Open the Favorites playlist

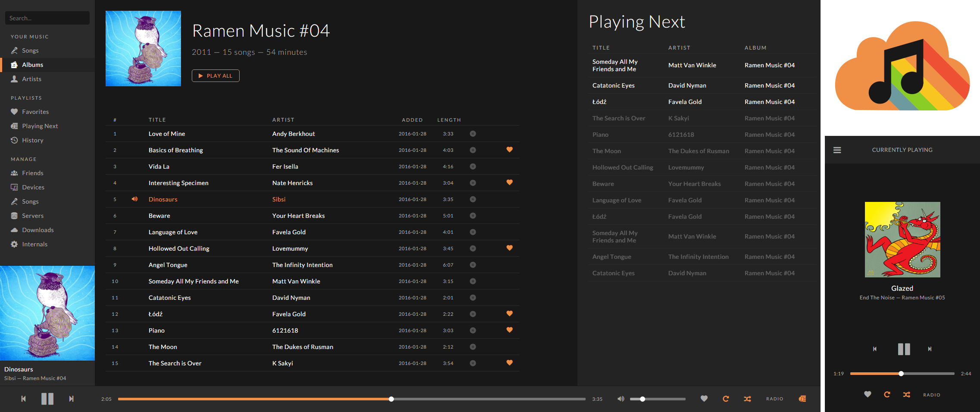coord(35,111)
